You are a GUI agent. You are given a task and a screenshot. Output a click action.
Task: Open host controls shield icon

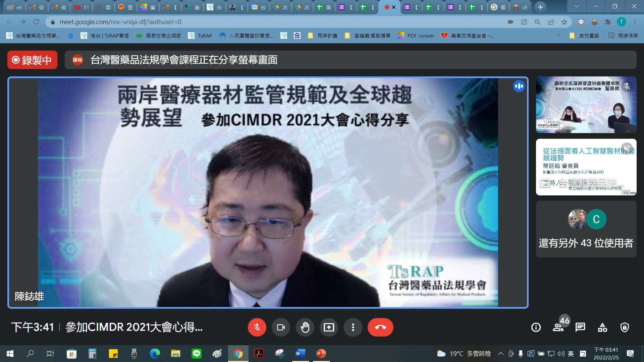625,327
